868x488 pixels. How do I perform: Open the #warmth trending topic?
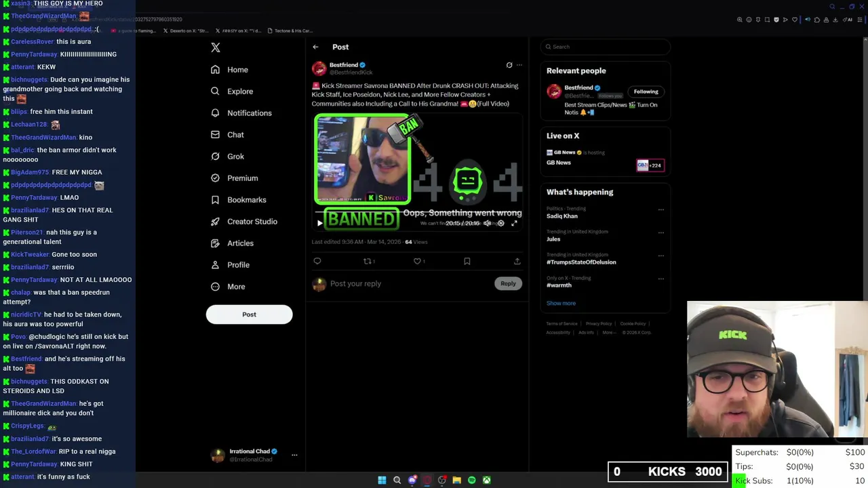click(559, 285)
